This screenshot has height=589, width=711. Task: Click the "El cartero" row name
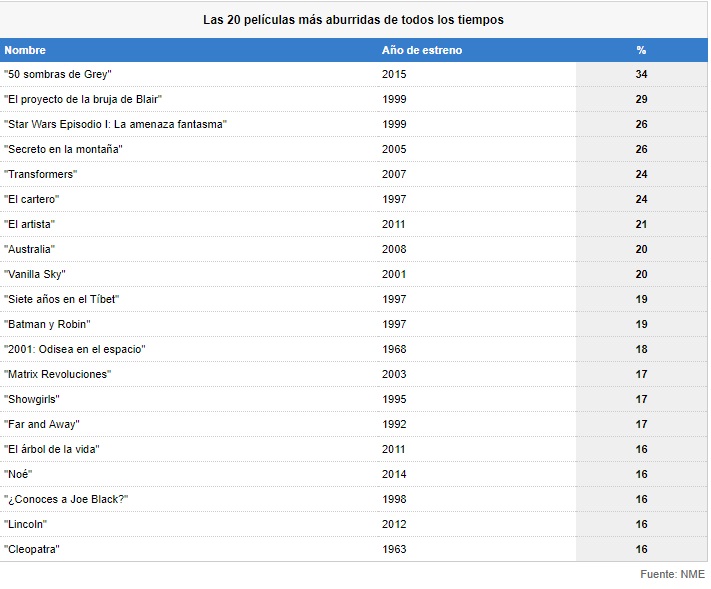click(32, 199)
